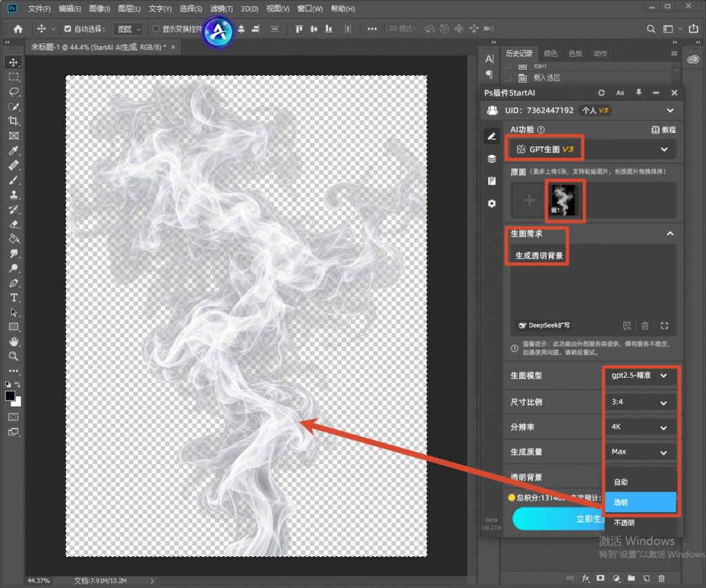Click into the 生成透明背景 prompt field
The image size is (706, 588).
[x=593, y=290]
